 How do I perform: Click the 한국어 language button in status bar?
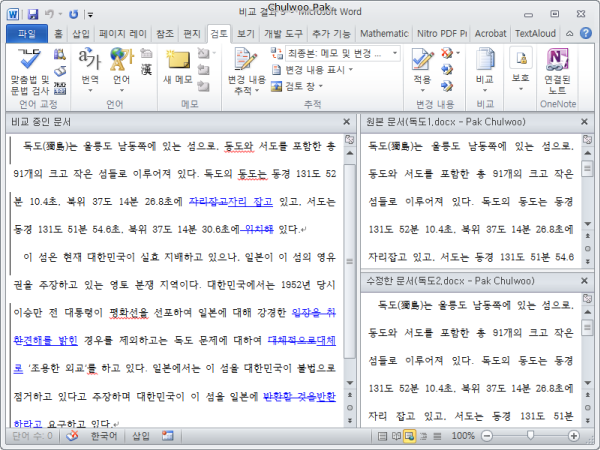click(x=102, y=436)
